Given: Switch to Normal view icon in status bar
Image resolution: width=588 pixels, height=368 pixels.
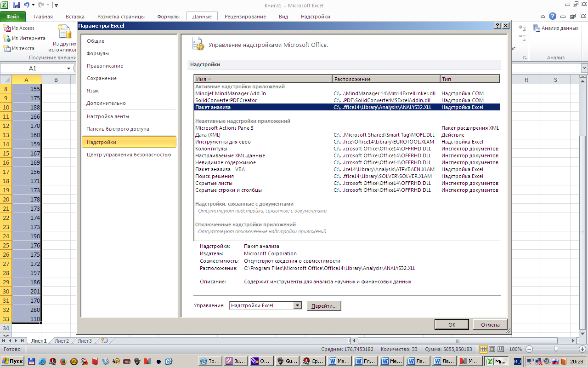Looking at the screenshot, I should 483,349.
